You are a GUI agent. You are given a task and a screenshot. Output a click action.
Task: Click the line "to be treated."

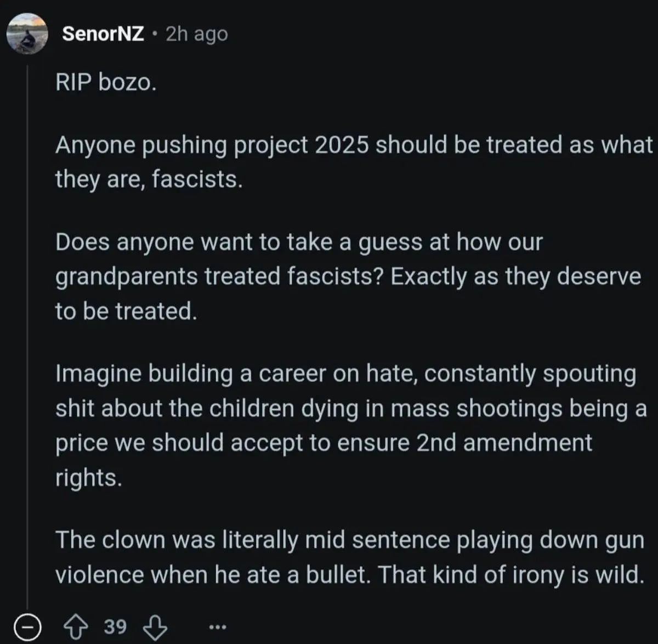(x=126, y=311)
